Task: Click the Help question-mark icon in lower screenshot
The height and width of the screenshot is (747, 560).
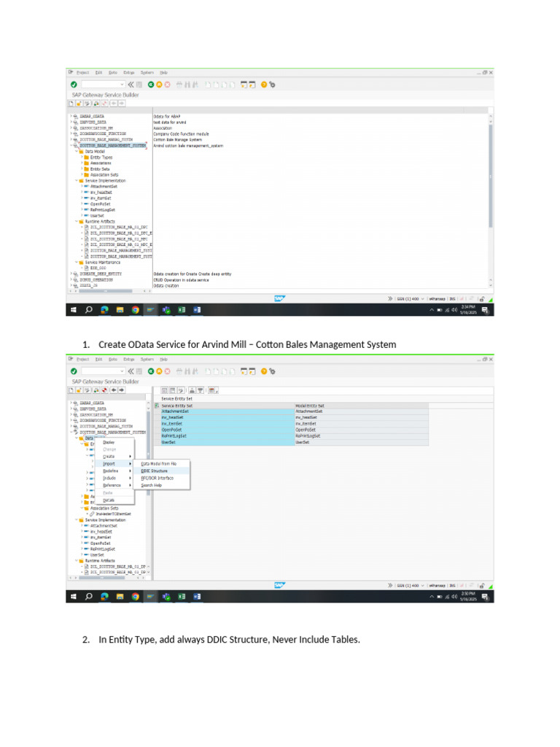Action: pyautogui.click(x=264, y=371)
